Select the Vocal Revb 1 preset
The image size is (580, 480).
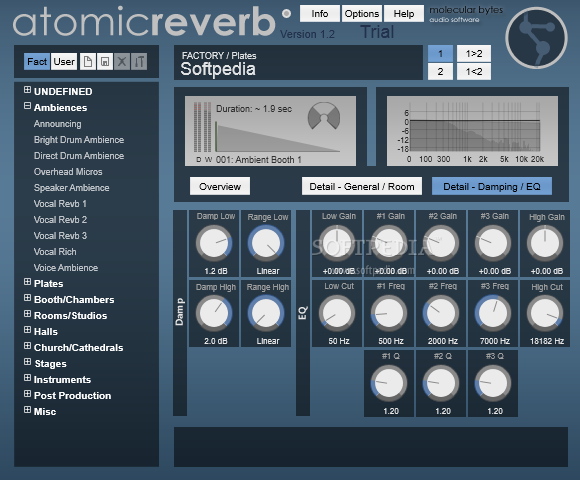pyautogui.click(x=60, y=204)
